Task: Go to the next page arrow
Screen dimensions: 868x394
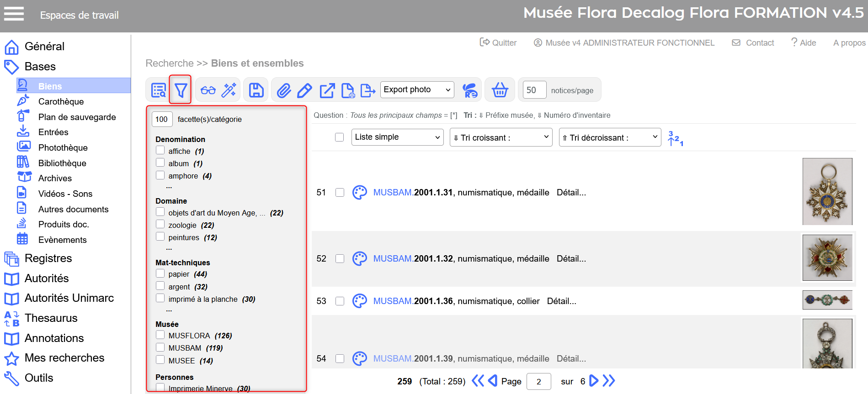Action: tap(594, 381)
